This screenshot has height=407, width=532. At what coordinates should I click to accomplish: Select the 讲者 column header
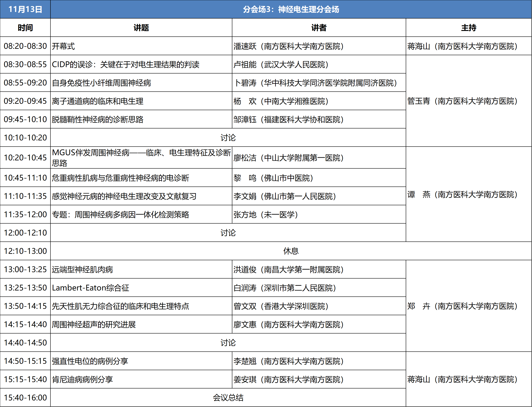(x=319, y=28)
